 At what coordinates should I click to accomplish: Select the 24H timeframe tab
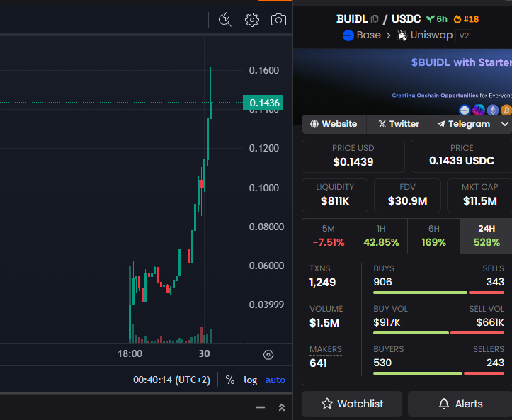click(487, 236)
